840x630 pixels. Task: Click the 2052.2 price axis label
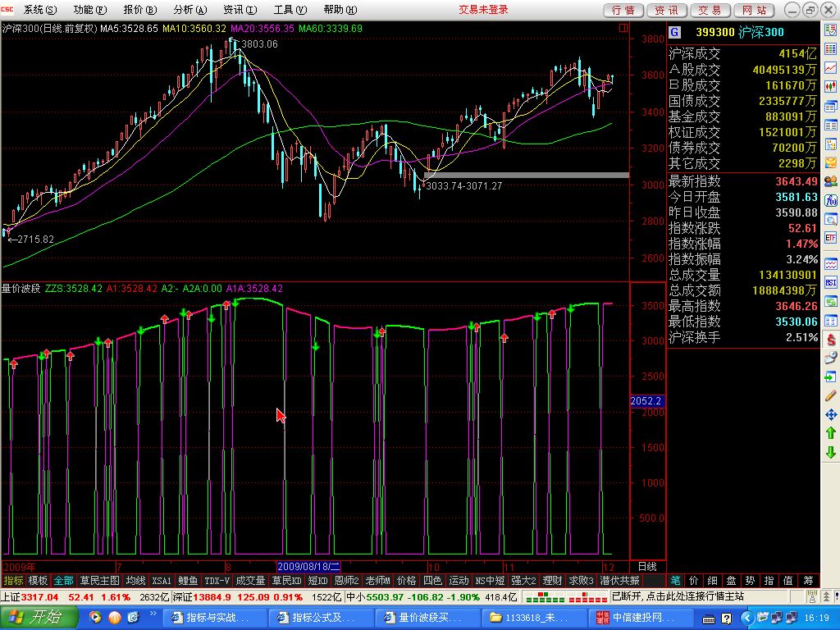(647, 400)
